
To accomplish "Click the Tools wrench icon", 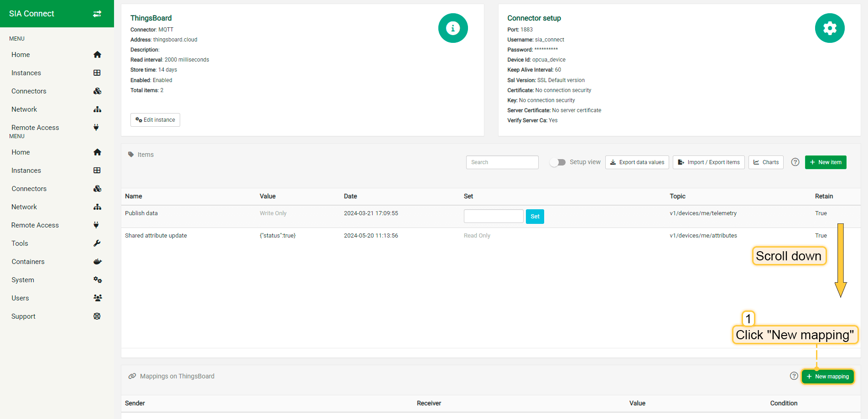I will click(x=97, y=243).
